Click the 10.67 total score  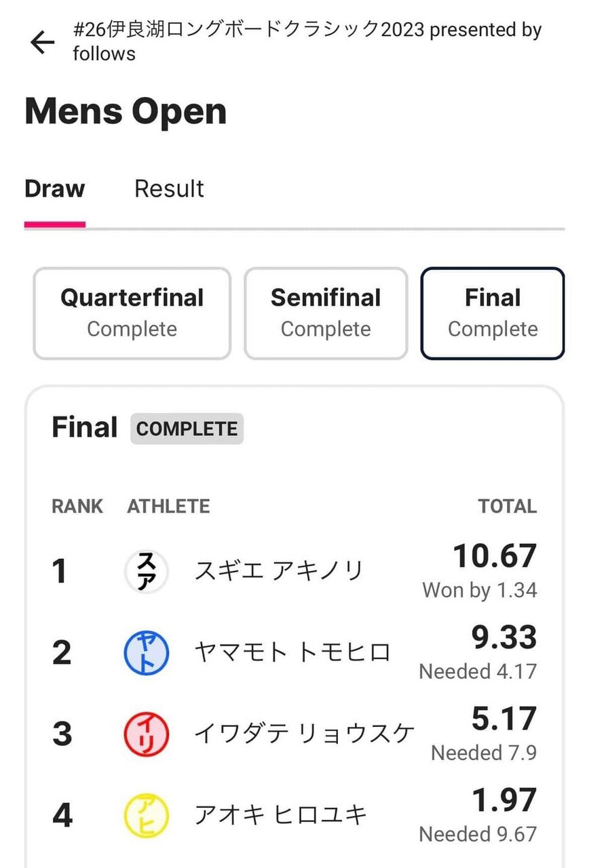click(x=495, y=557)
